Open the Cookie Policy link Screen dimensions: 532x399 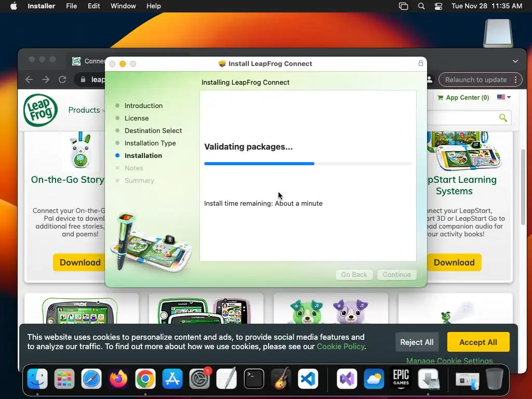coord(341,347)
